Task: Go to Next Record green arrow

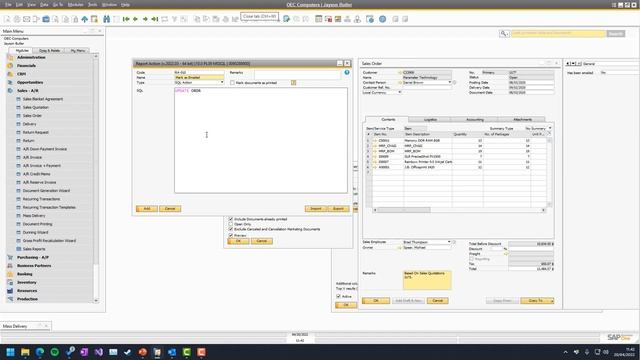Action: [x=145, y=19]
